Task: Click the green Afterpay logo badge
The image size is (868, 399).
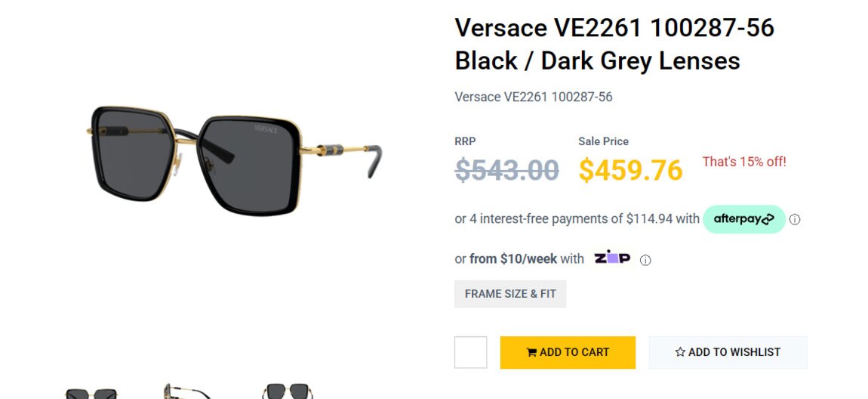Action: (744, 219)
